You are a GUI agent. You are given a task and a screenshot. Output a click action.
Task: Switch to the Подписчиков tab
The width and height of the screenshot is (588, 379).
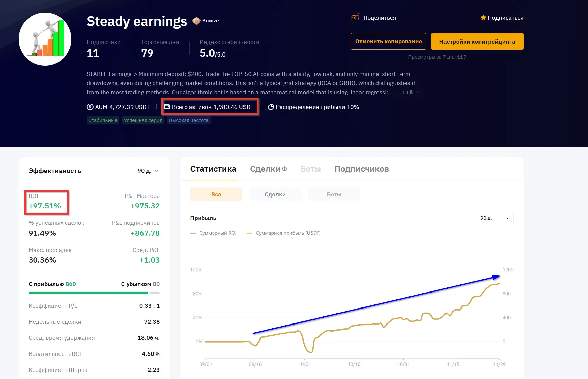362,169
